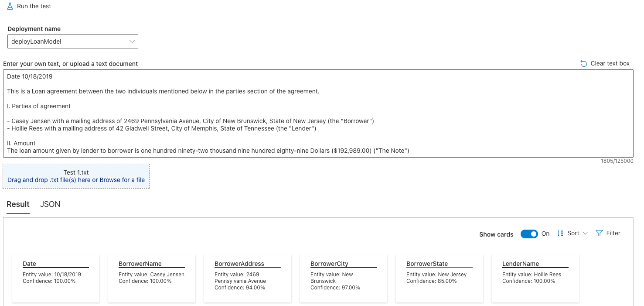The height and width of the screenshot is (306, 644).
Task: Click the Run the test flask icon
Action: 10,6
